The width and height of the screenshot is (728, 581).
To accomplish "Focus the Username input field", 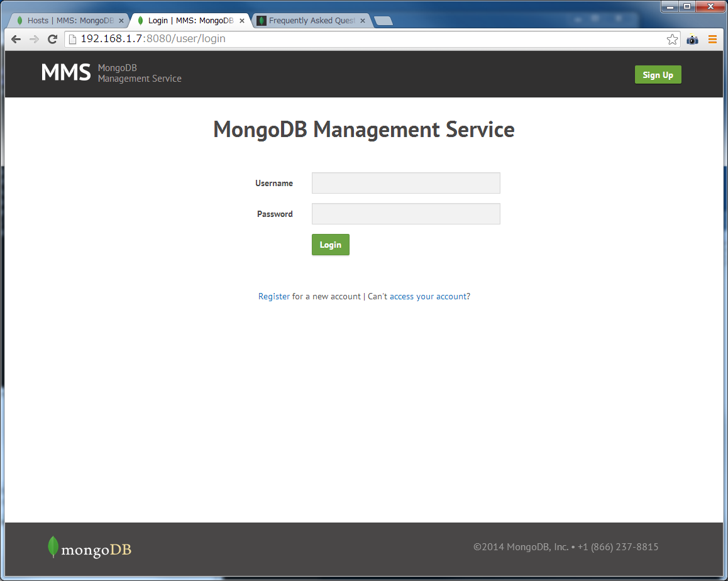I will point(405,183).
